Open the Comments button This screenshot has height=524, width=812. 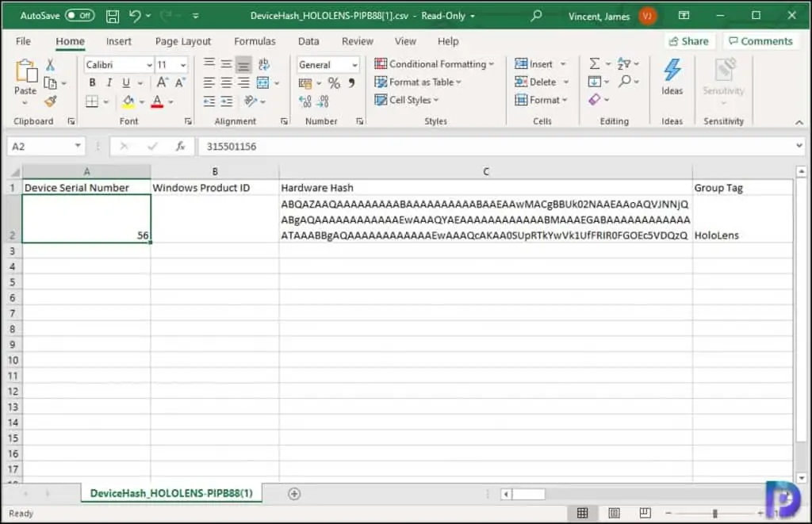[760, 41]
